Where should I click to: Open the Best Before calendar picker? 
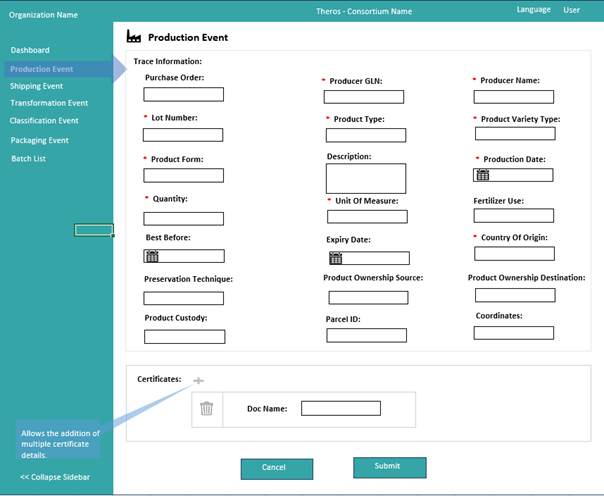coord(152,257)
